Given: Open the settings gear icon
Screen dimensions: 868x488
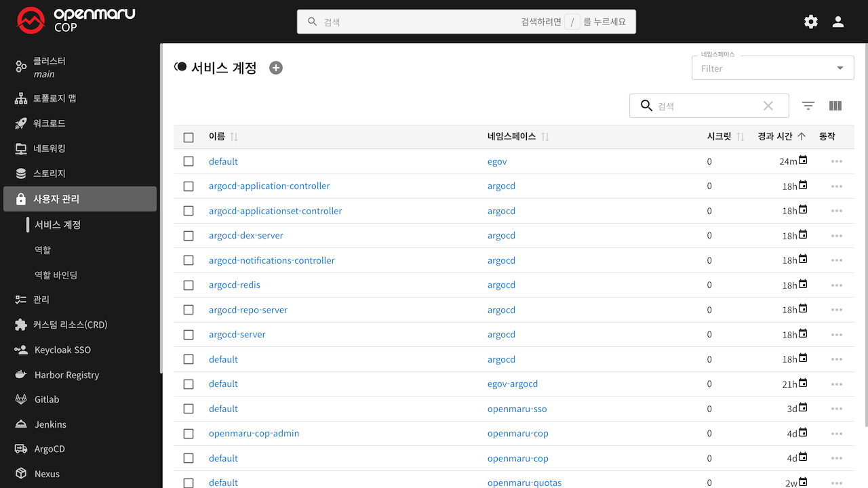Looking at the screenshot, I should (x=811, y=22).
